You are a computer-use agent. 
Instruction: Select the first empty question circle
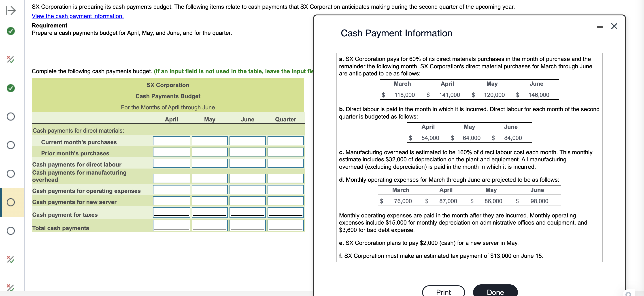(x=11, y=117)
